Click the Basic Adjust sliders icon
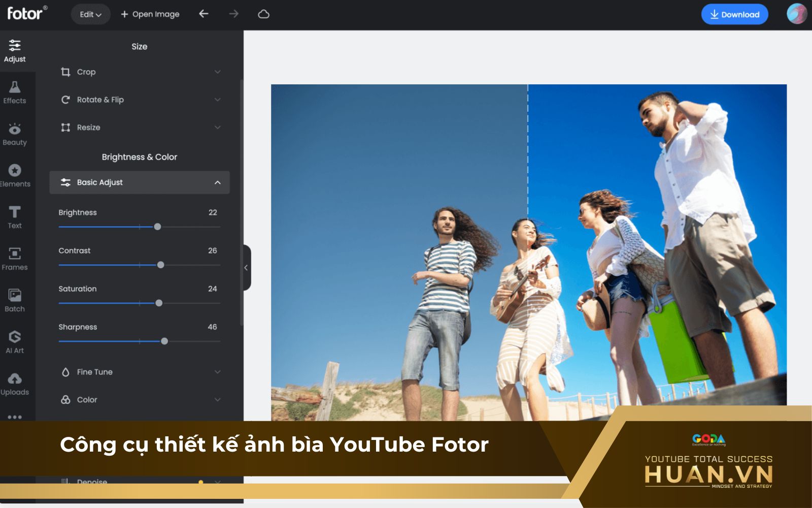Viewport: 812px width, 508px height. (65, 182)
